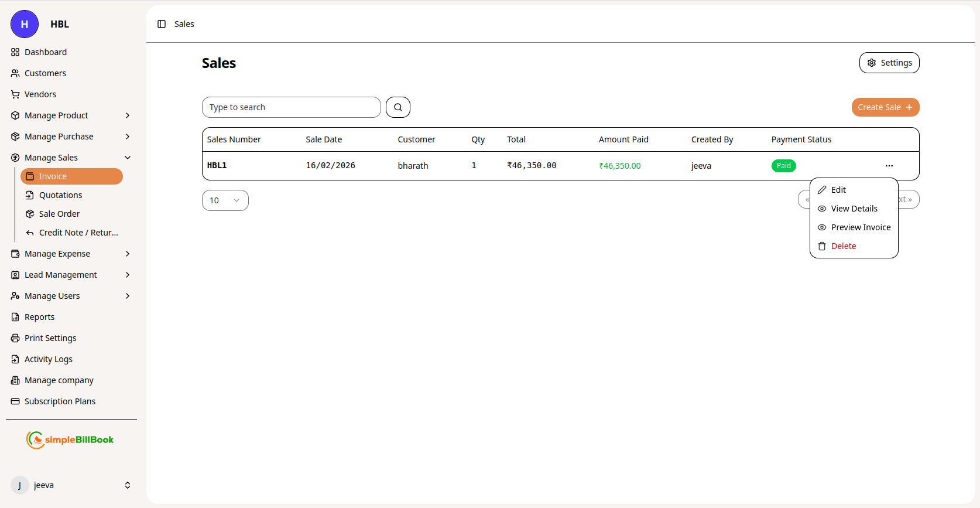
Task: Click the green Paid status badge
Action: click(x=783, y=166)
